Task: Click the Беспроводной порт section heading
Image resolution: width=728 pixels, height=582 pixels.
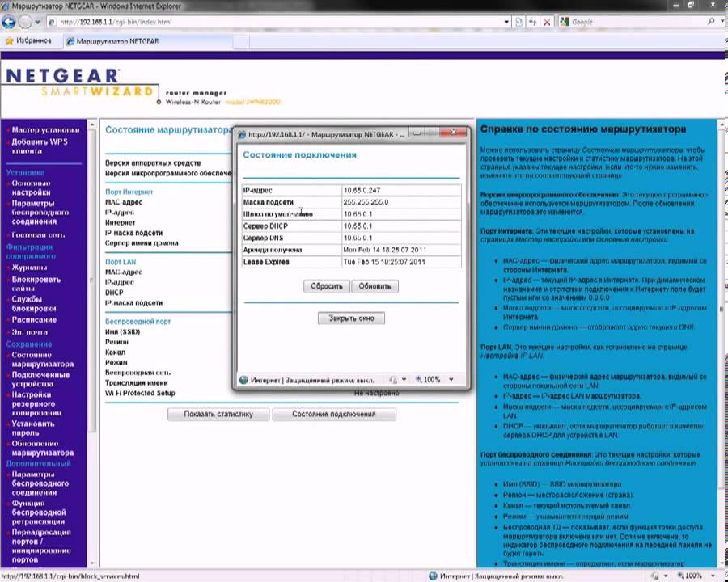Action: coord(138,321)
